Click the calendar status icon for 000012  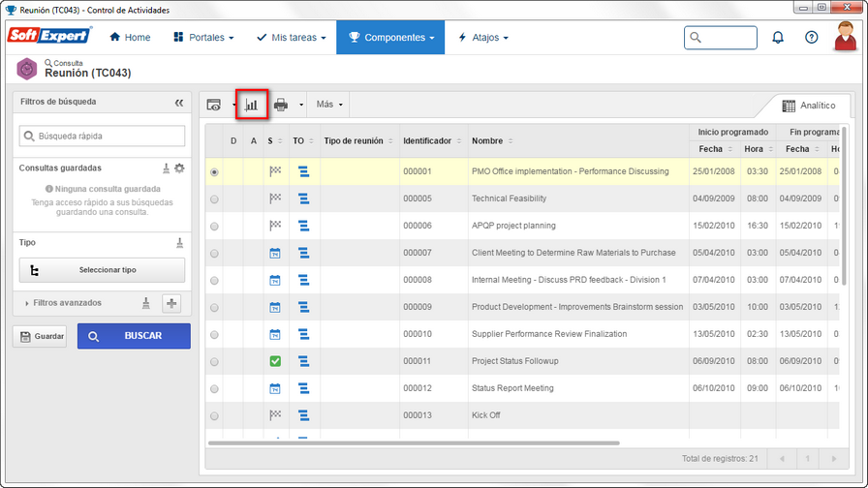(275, 388)
